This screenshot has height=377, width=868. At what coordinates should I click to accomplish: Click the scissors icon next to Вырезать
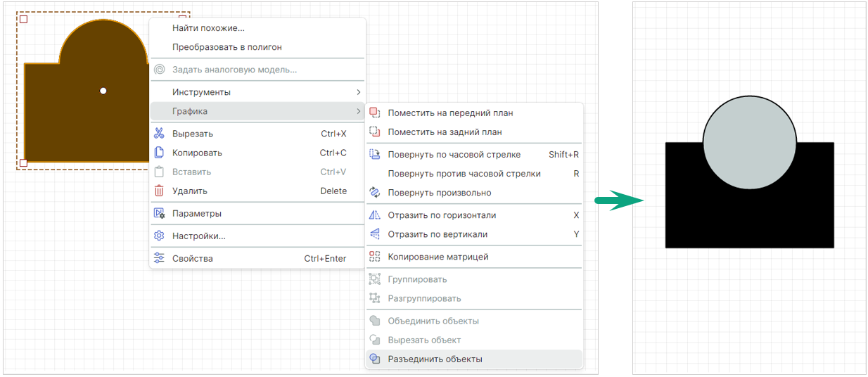(x=159, y=134)
